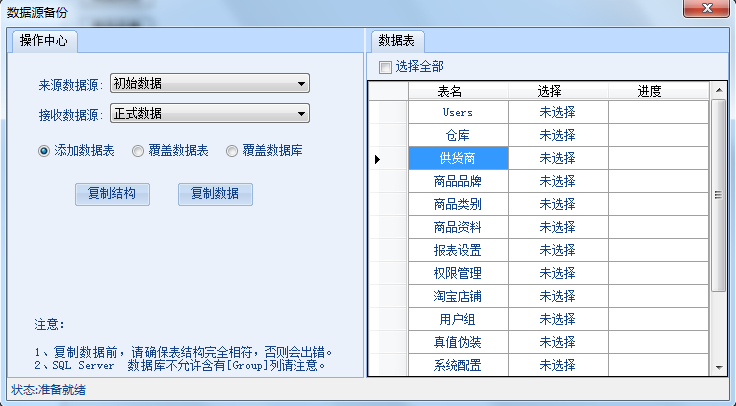Toggle 未选择 in the 报表设置 row

click(558, 250)
